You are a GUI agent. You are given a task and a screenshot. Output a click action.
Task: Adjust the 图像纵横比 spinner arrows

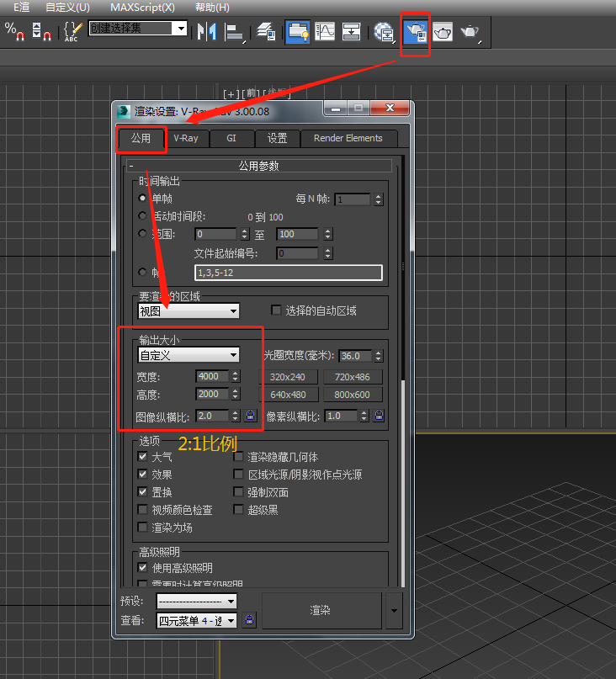tap(236, 416)
